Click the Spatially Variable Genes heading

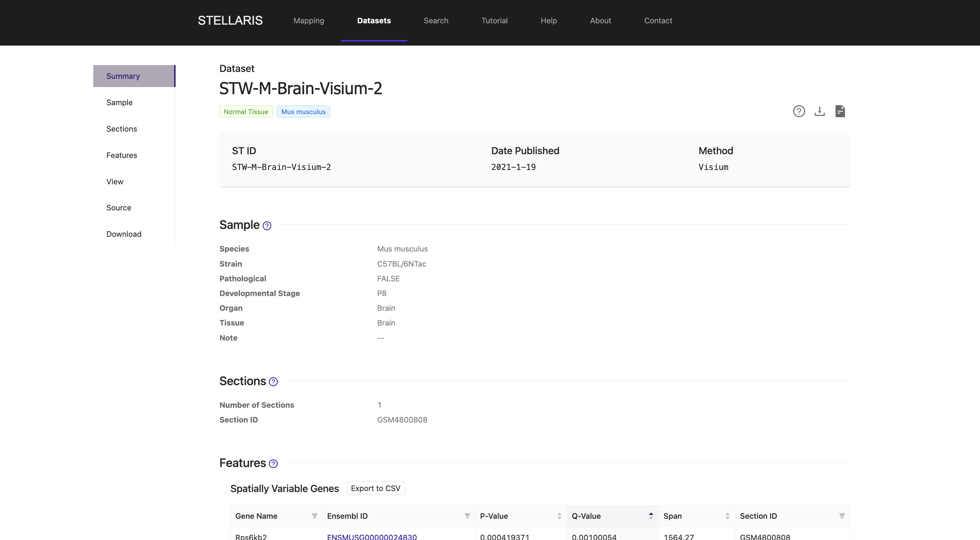[x=285, y=489]
